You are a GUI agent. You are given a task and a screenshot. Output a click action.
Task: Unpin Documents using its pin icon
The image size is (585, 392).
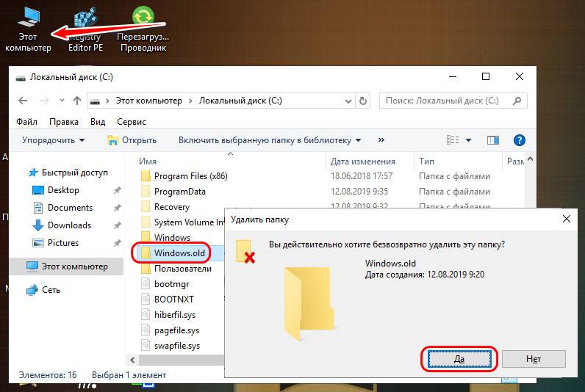117,208
